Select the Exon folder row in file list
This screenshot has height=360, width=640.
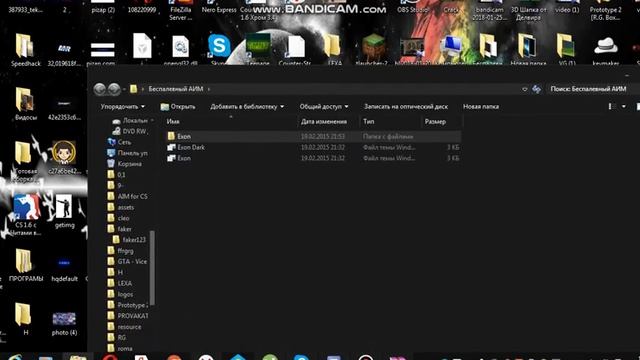[x=313, y=136]
